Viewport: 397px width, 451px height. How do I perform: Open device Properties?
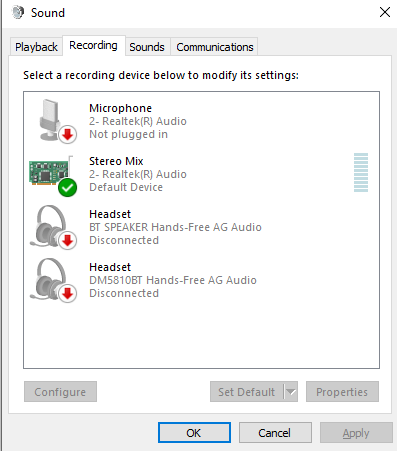(x=342, y=392)
